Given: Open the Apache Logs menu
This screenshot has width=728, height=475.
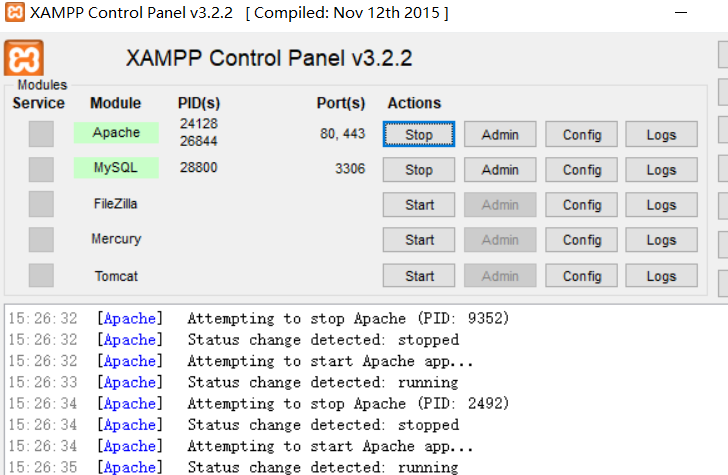Looking at the screenshot, I should point(662,134).
